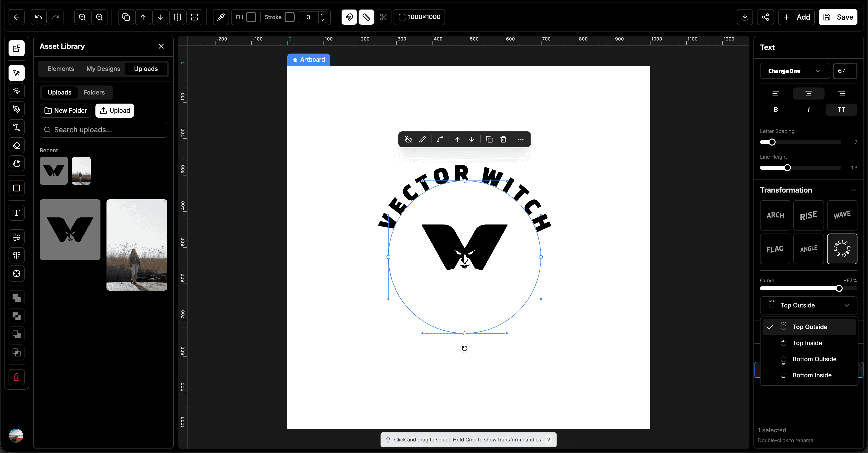Apply the FLAG transformation preset

click(775, 249)
